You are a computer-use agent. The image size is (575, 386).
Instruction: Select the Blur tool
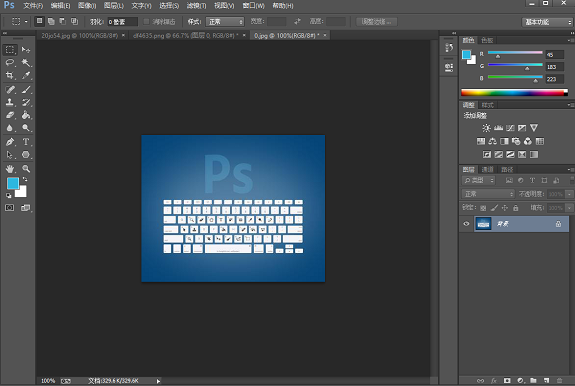click(x=10, y=128)
